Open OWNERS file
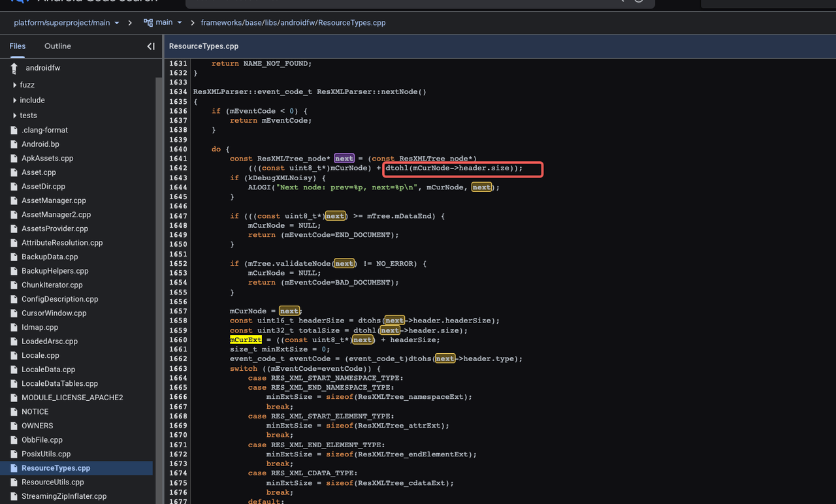The width and height of the screenshot is (836, 504). click(x=37, y=426)
